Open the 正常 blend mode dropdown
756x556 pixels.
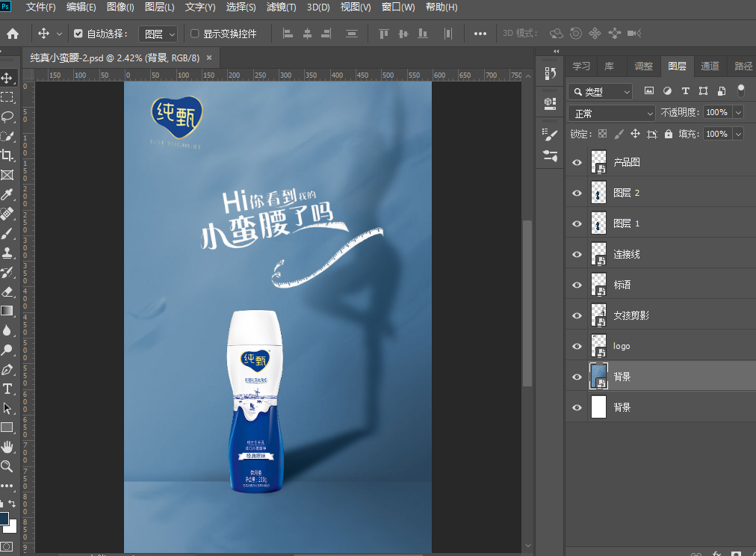click(612, 114)
